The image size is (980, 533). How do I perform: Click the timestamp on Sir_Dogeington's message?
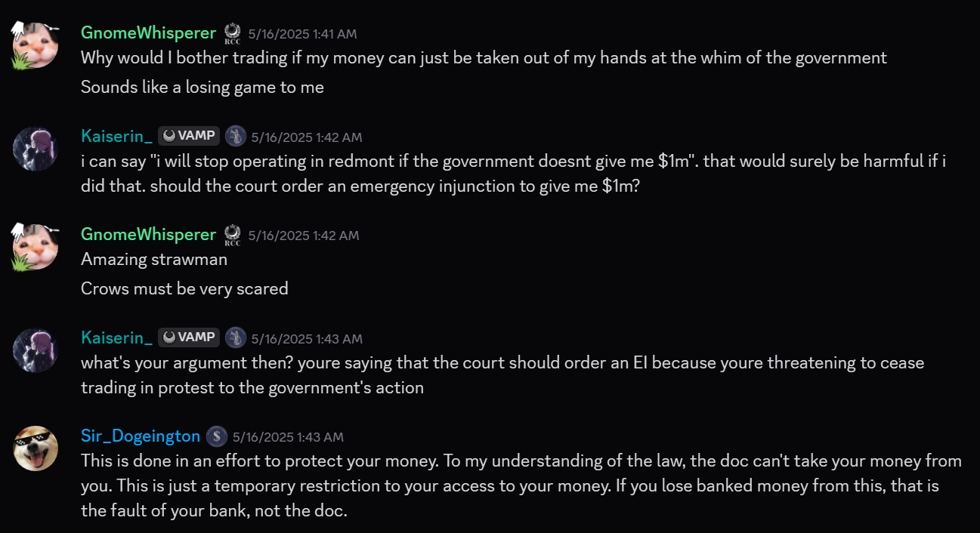tap(288, 437)
